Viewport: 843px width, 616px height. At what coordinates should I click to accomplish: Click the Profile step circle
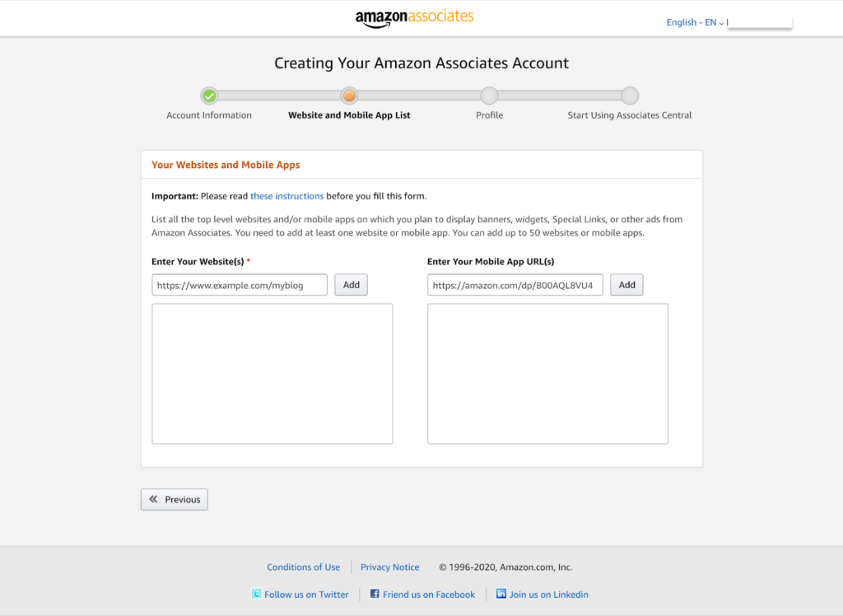[489, 95]
